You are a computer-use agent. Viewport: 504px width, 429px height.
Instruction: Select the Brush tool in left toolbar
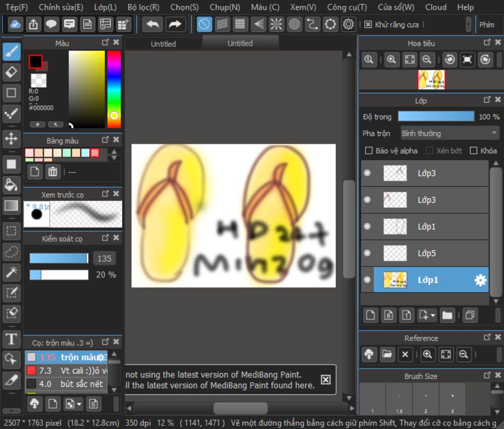[12, 52]
